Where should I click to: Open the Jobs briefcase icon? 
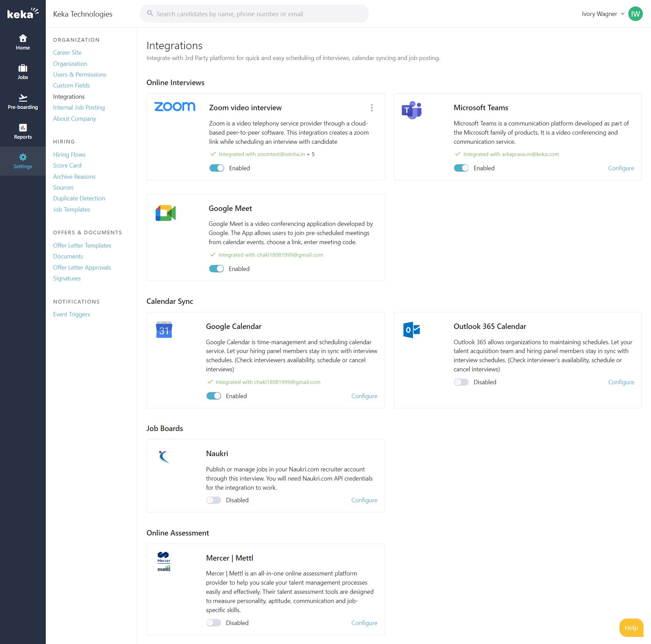coord(23,68)
